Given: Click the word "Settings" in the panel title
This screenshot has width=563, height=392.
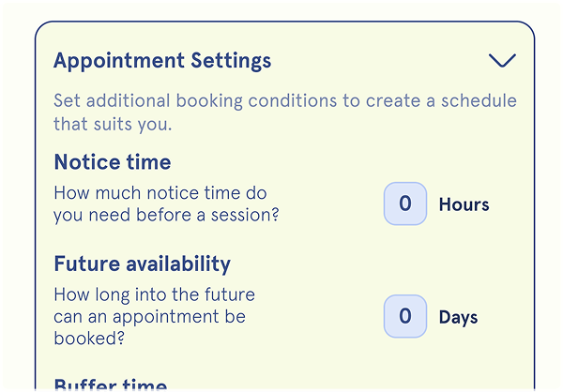Looking at the screenshot, I should coord(230,61).
